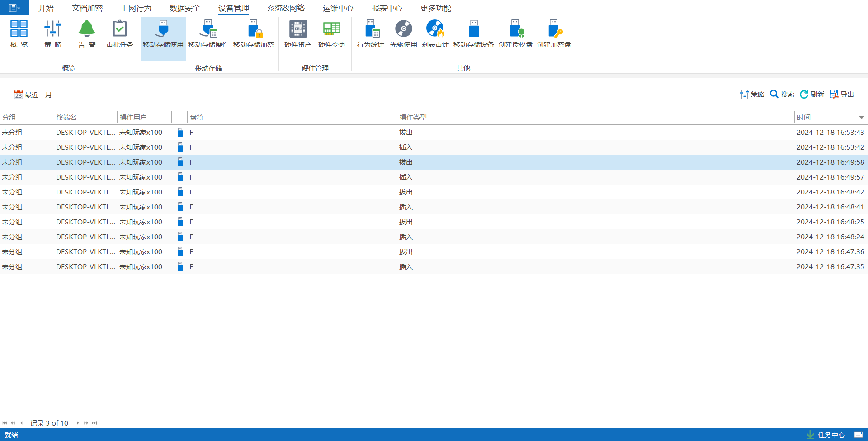Viewport: 868px width, 441px height.
Task: Switch to the 文档加密 tab
Action: (x=87, y=8)
